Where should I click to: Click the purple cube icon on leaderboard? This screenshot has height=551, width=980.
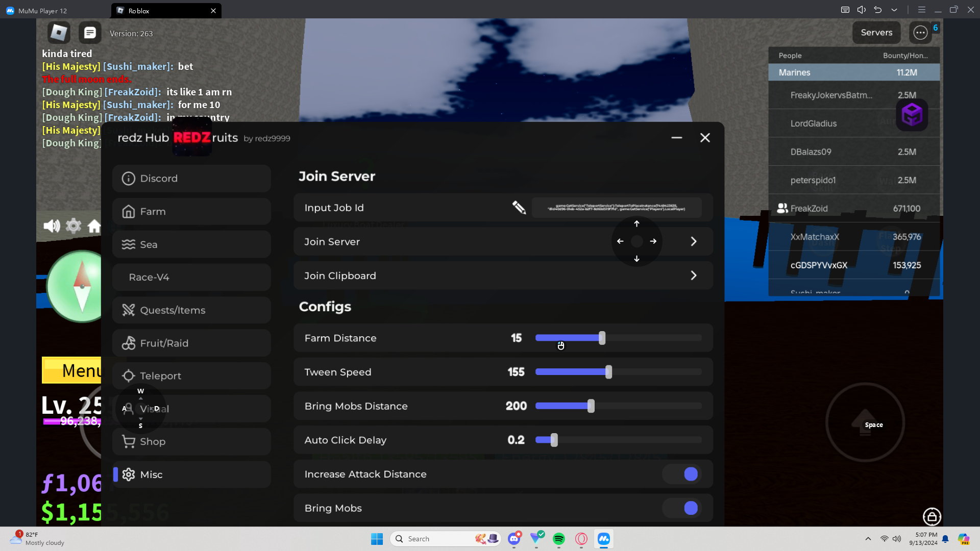912,114
